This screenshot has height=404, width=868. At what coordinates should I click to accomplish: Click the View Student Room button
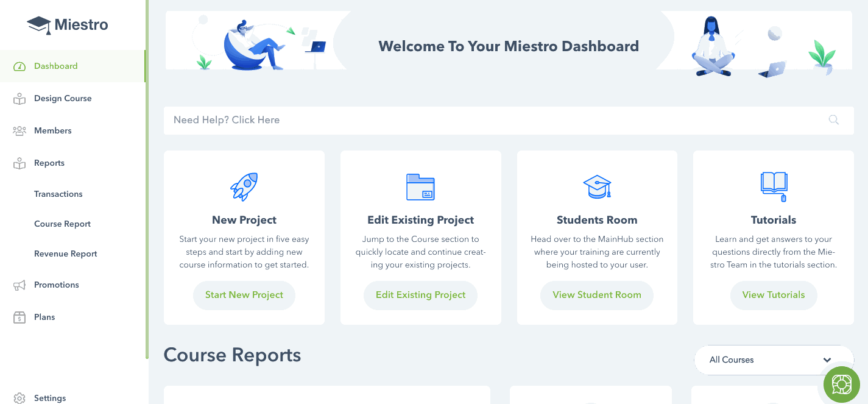pyautogui.click(x=597, y=295)
